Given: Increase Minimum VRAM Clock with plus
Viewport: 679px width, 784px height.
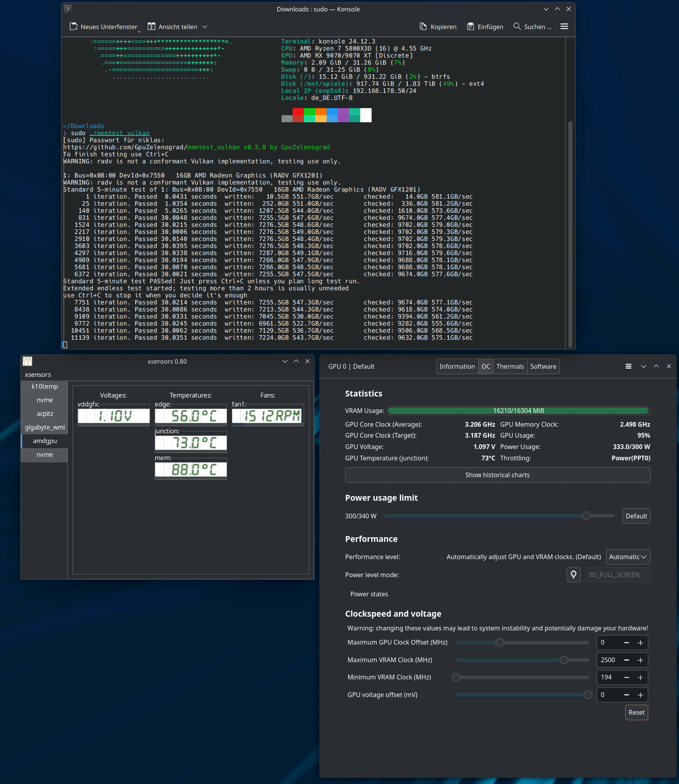Looking at the screenshot, I should pos(641,677).
